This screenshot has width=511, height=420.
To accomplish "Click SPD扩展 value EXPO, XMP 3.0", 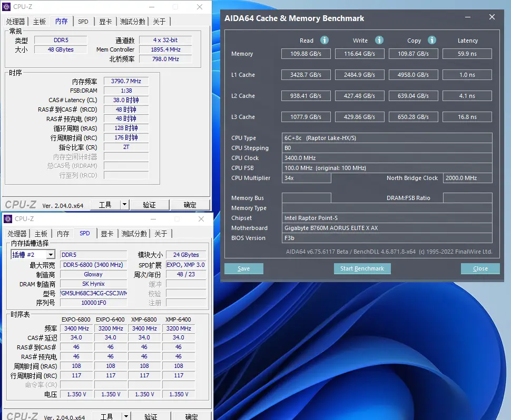I will tap(186, 265).
